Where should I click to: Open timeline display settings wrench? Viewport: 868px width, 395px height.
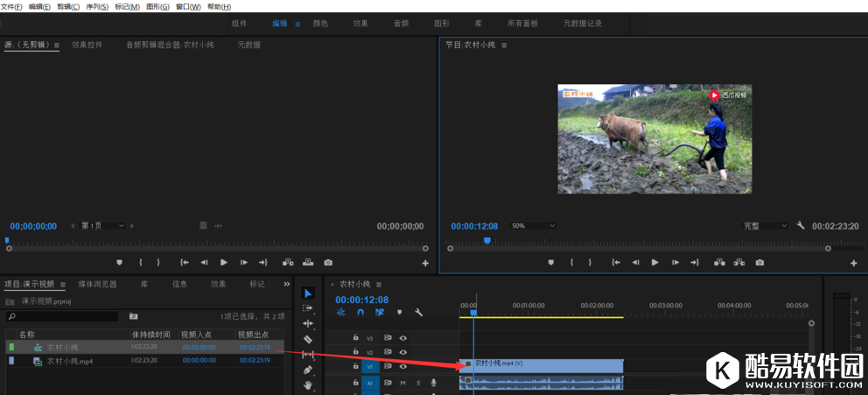[419, 313]
